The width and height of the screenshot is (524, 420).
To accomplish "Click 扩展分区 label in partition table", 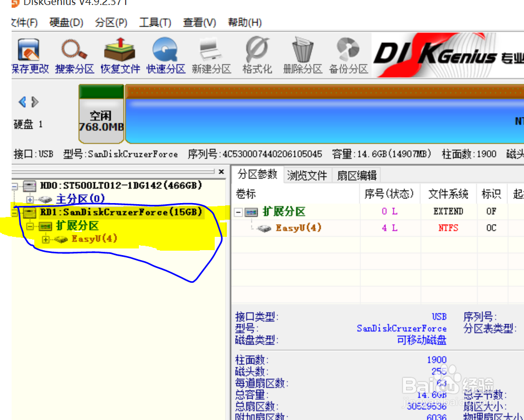I will 284,211.
